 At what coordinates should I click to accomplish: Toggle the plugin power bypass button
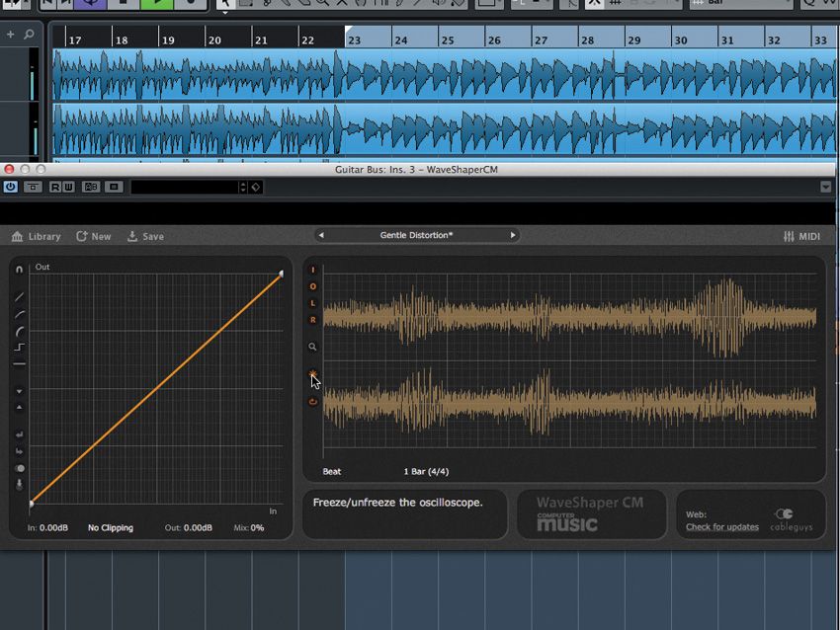click(11, 187)
